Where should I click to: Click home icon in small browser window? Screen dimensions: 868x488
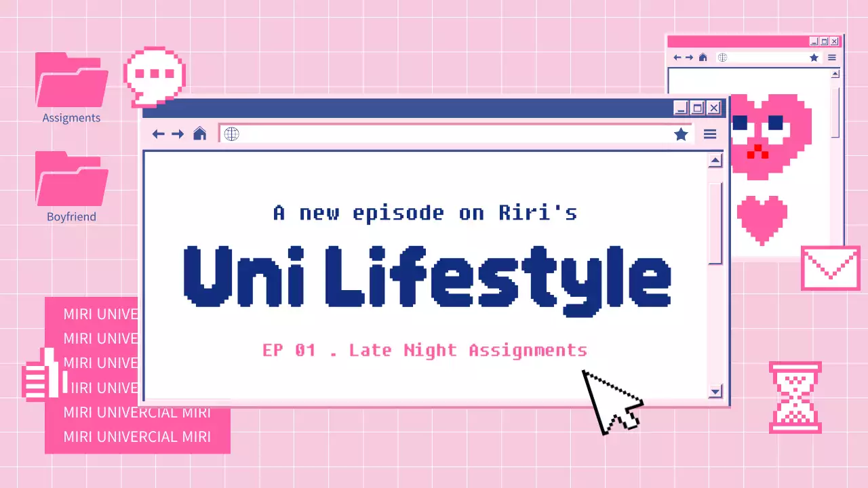[703, 58]
